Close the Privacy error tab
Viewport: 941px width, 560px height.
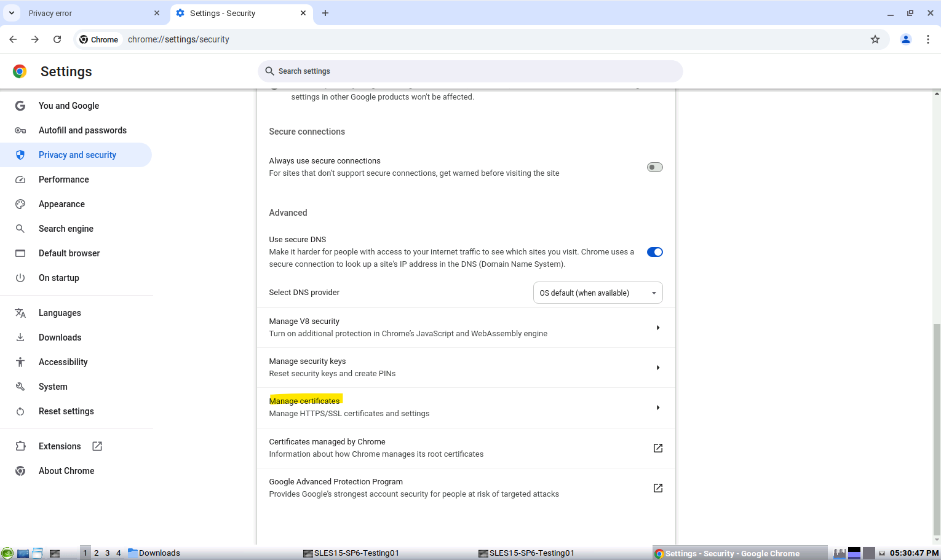157,13
